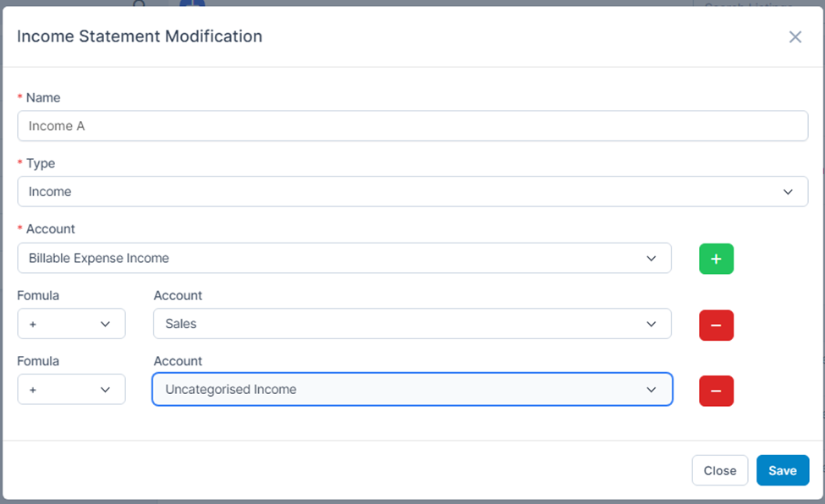The image size is (825, 504).
Task: Click the chevron in the Sales field
Action: coord(652,324)
